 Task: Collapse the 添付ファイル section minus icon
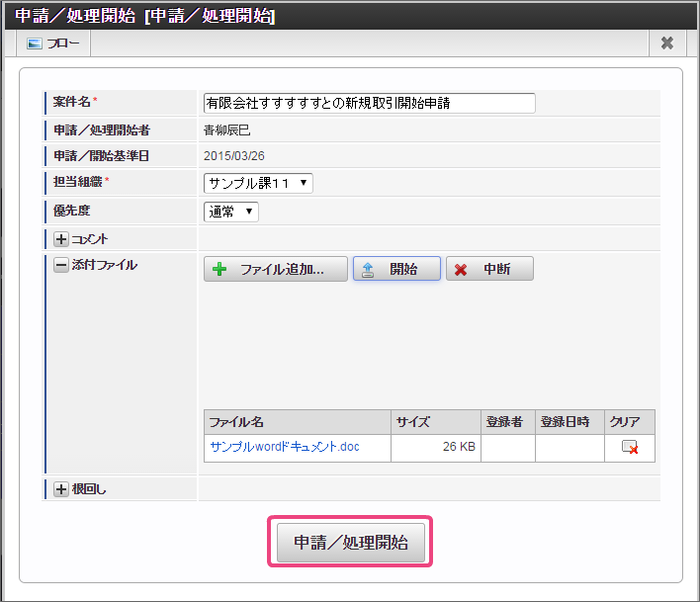pyautogui.click(x=61, y=265)
